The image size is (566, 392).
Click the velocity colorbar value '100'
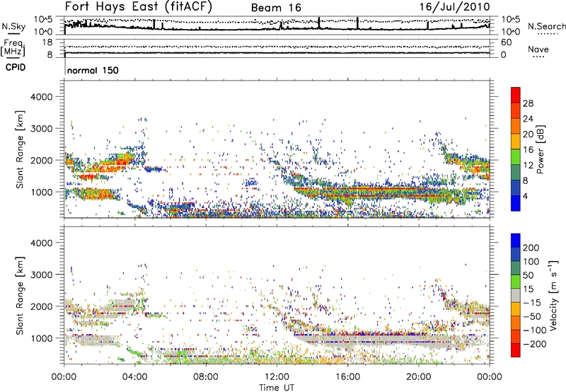[x=531, y=262]
